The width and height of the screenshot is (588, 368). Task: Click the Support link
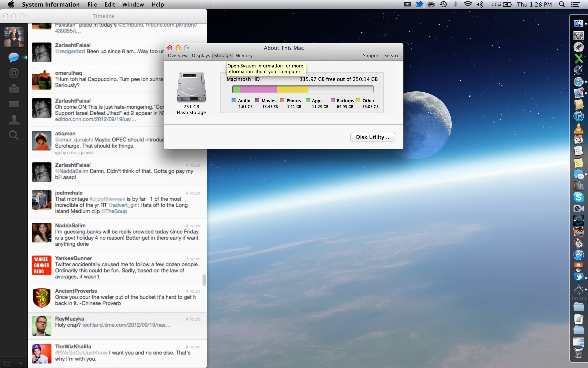pyautogui.click(x=371, y=55)
